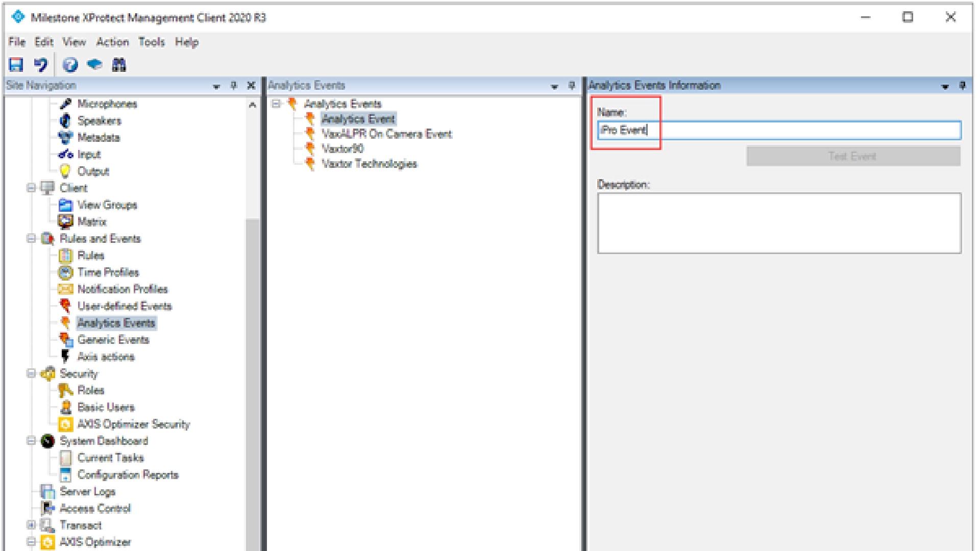The image size is (980, 551).
Task: Collapse the Client tree node
Action: [31, 188]
